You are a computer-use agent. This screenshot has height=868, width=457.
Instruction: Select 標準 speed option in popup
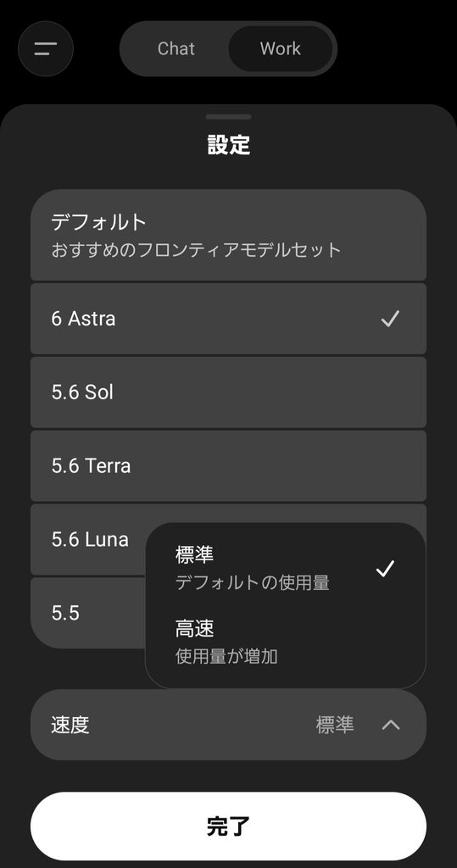pos(285,568)
